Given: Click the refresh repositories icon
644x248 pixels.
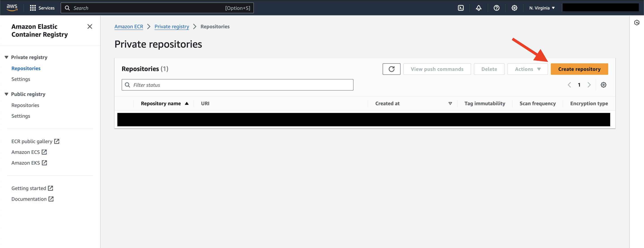Looking at the screenshot, I should click(391, 69).
